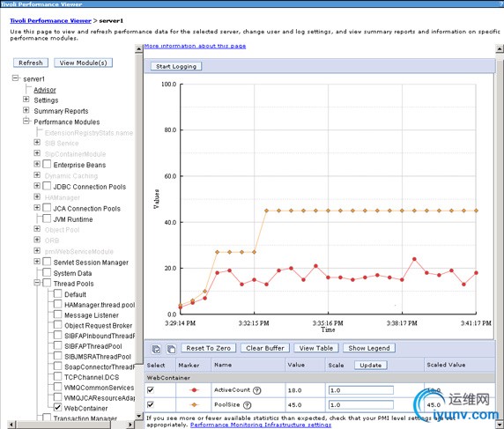This screenshot has width=504, height=429.
Task: Open More information about this page link
Action: click(x=195, y=47)
